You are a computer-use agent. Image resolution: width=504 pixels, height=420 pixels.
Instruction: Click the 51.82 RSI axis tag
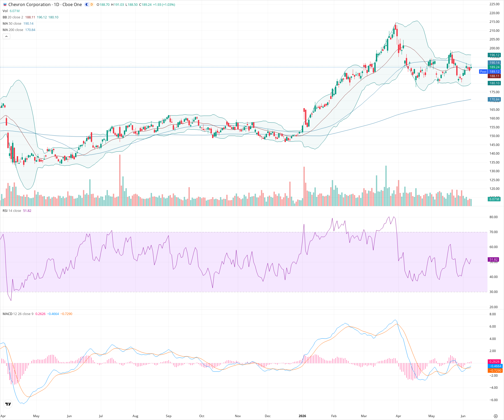point(493,259)
